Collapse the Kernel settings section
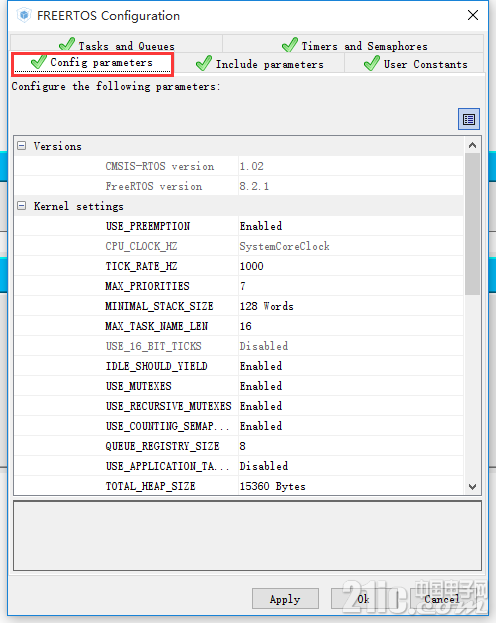Screen dimensions: 496x623 pos(21,206)
